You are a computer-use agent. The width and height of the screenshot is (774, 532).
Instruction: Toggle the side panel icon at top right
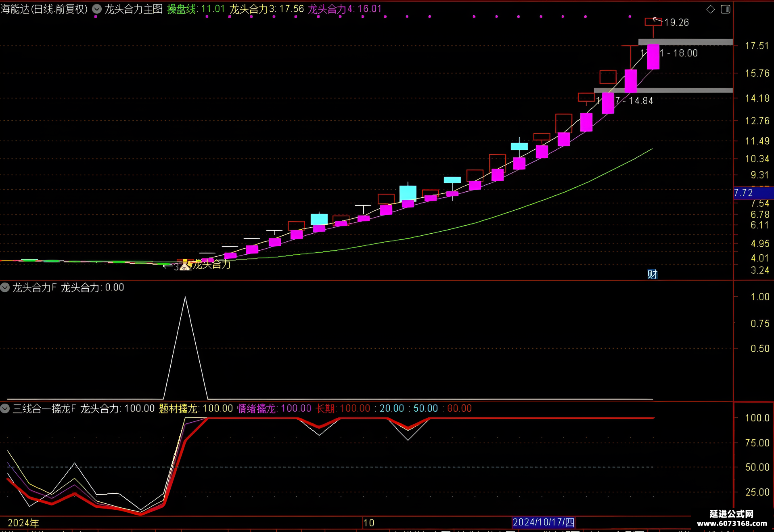coord(726,9)
